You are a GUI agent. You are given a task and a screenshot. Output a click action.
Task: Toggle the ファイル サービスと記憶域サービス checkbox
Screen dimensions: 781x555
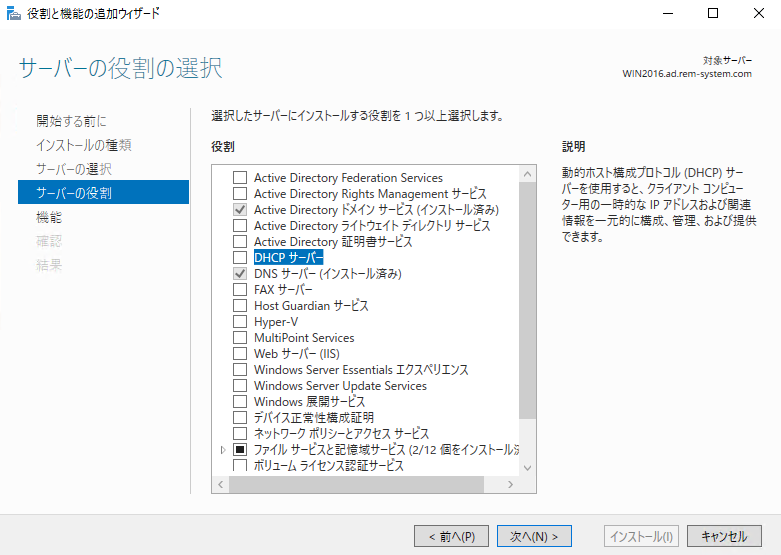click(x=240, y=449)
